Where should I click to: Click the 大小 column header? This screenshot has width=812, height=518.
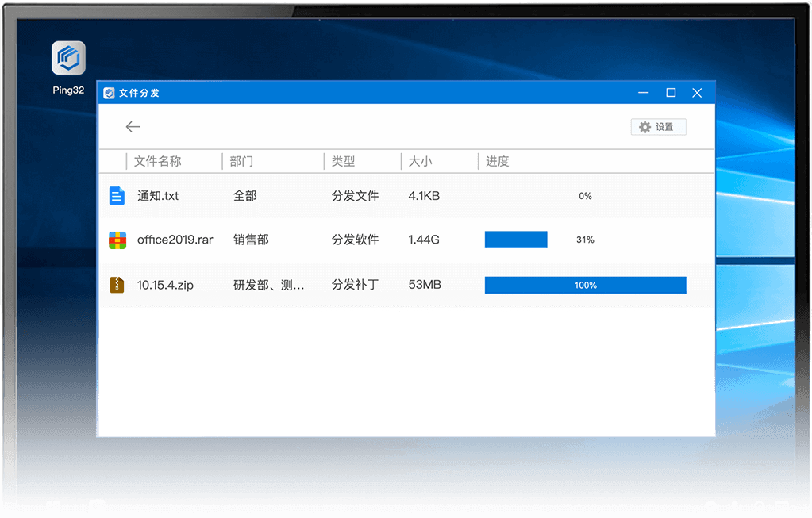tap(420, 162)
